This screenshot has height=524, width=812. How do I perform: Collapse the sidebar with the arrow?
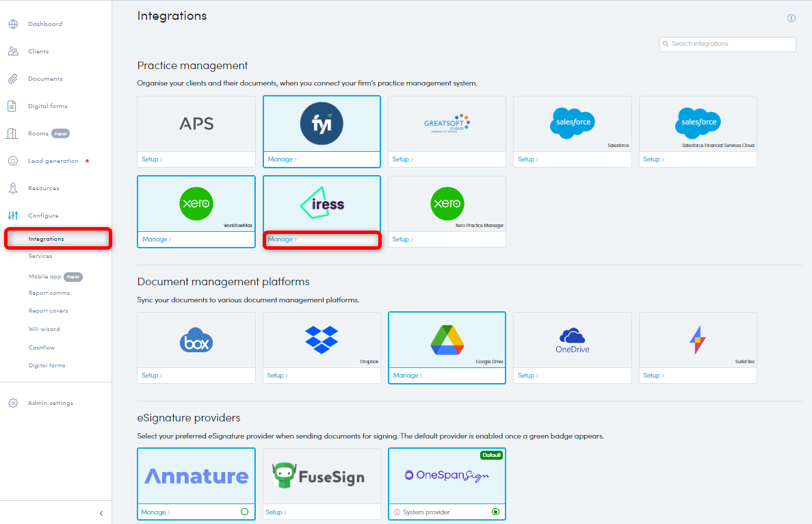[101, 513]
